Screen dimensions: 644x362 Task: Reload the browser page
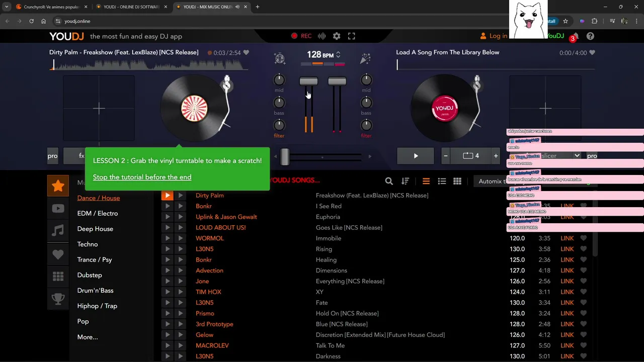tap(31, 21)
